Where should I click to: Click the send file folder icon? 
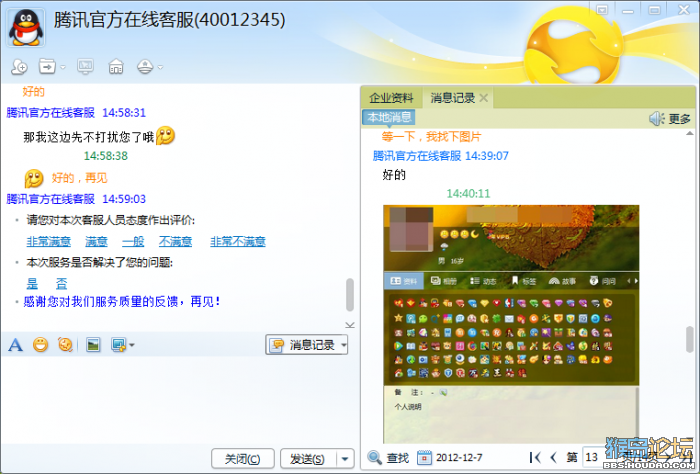point(47,67)
